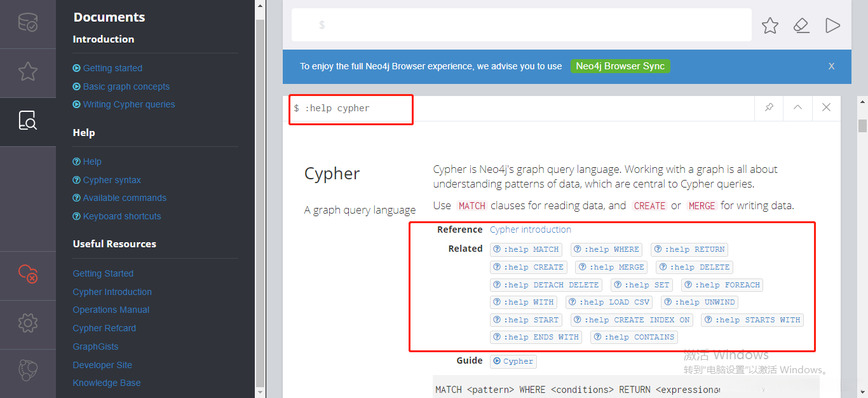868x398 pixels.
Task: Click the :help UNWIND button
Action: (700, 302)
